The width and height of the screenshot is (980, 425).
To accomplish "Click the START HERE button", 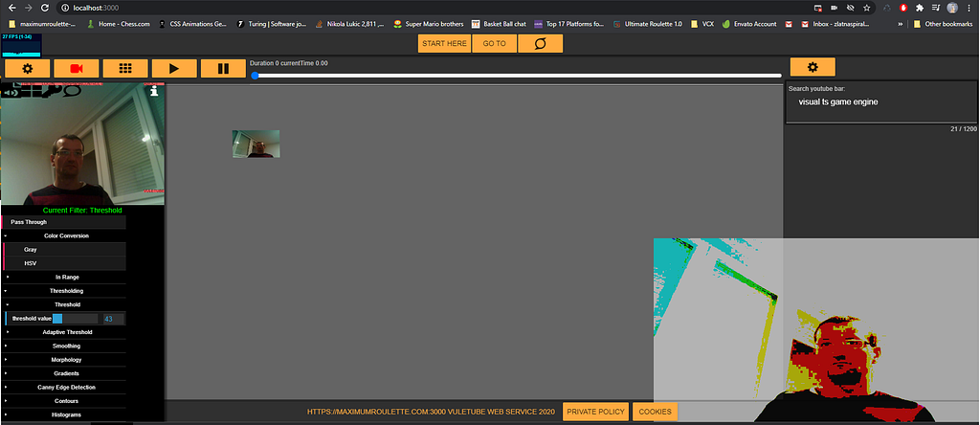I will (x=444, y=44).
